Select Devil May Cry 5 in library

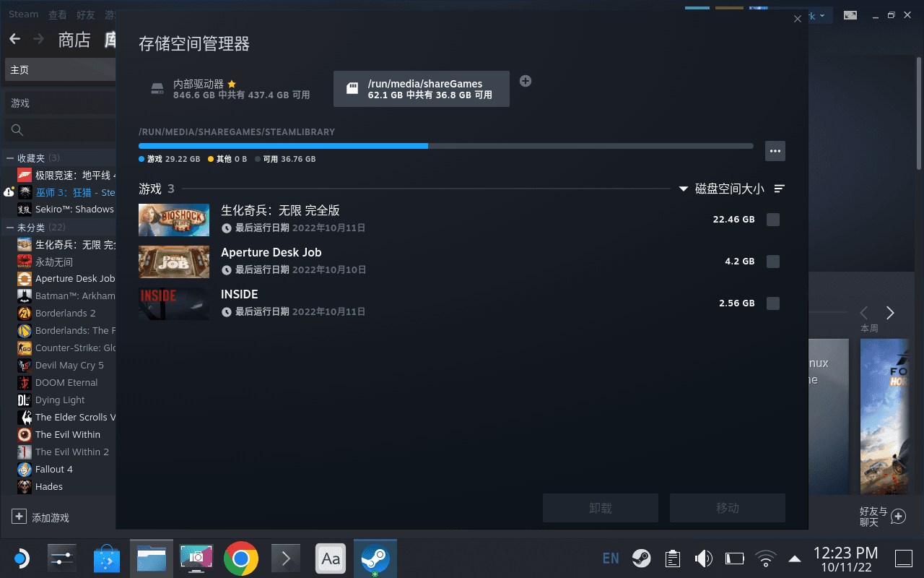(69, 366)
